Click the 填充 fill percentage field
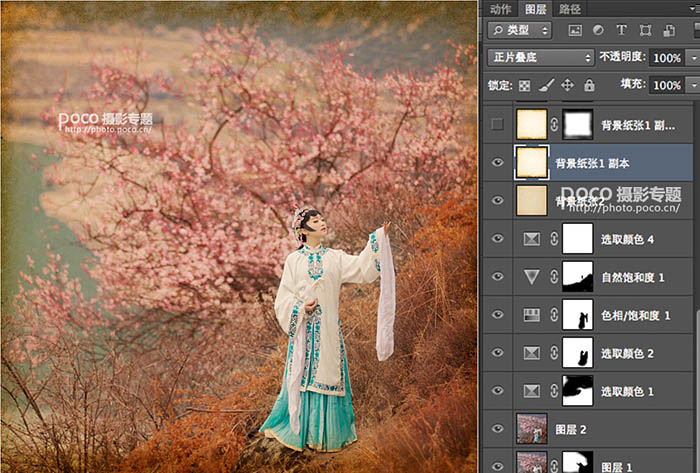The image size is (700, 473). pyautogui.click(x=665, y=86)
